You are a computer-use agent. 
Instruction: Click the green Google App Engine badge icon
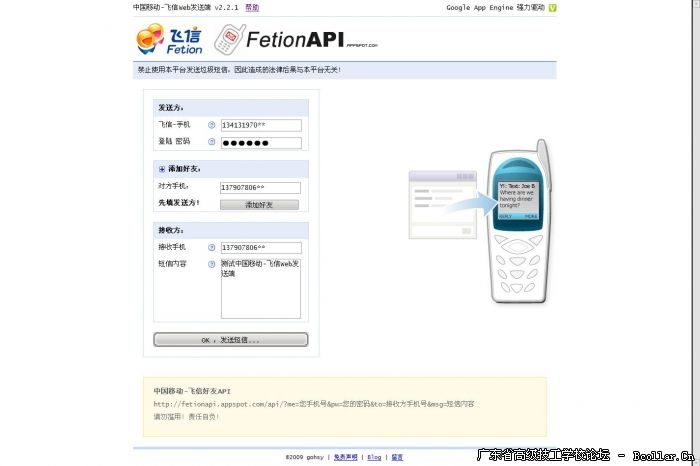coord(552,8)
